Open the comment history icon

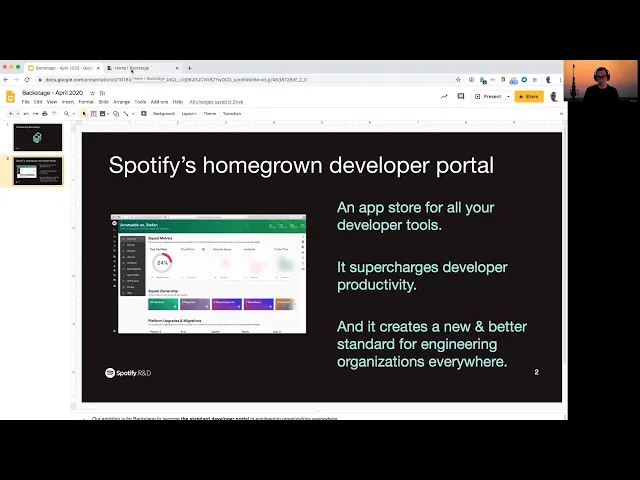click(461, 96)
